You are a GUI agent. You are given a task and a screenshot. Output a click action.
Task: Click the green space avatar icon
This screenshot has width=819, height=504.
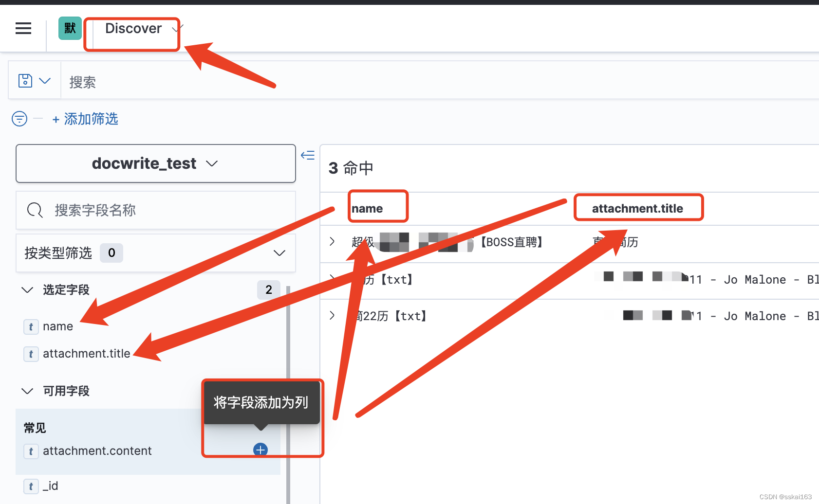(x=70, y=28)
